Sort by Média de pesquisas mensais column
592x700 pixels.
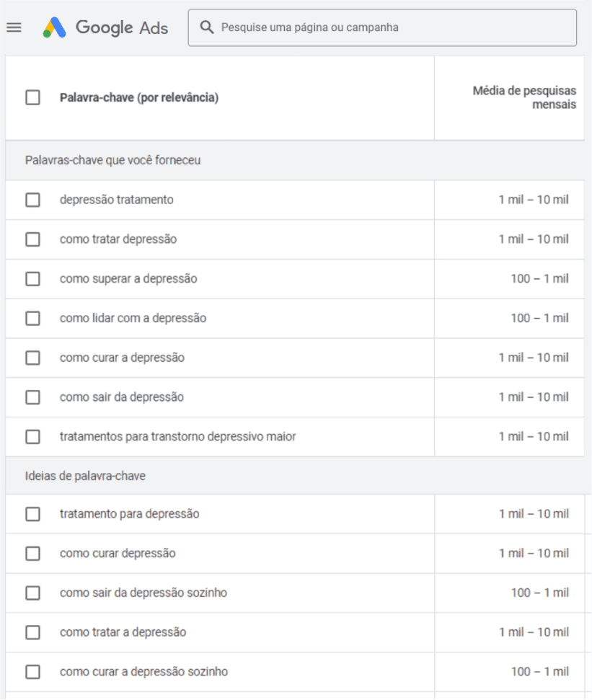[x=524, y=97]
